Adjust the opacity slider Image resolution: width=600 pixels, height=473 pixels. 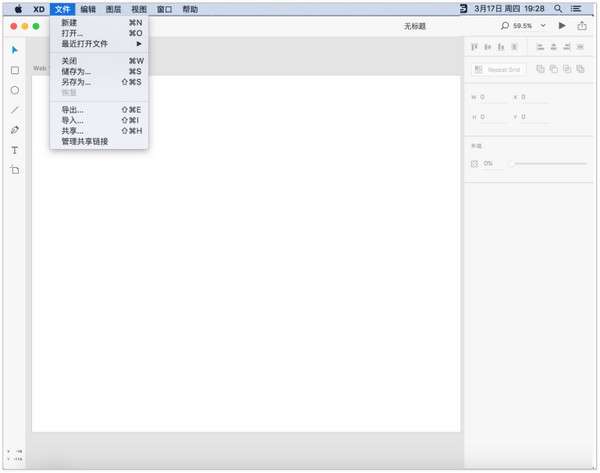[549, 164]
